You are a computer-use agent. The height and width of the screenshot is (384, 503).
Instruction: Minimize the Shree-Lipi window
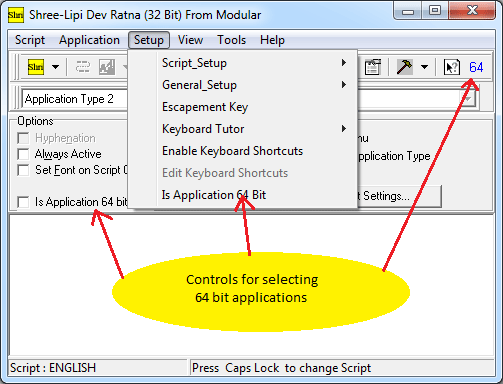point(408,11)
